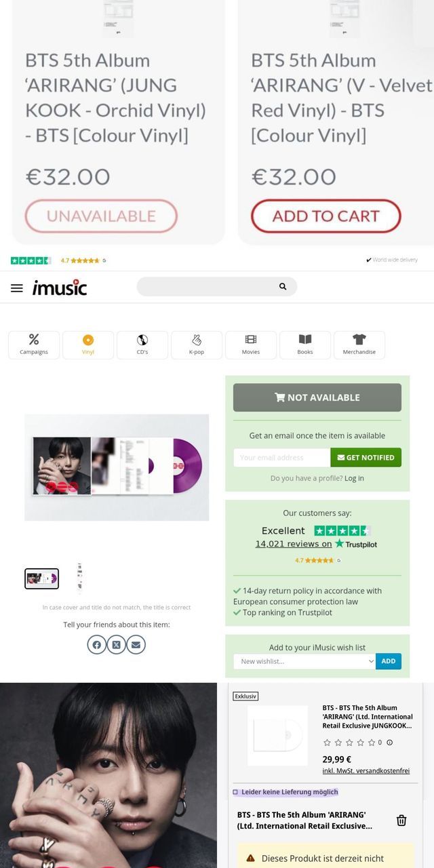Add V Velvet Red Vinyl to cart
The image size is (434, 868).
(326, 216)
